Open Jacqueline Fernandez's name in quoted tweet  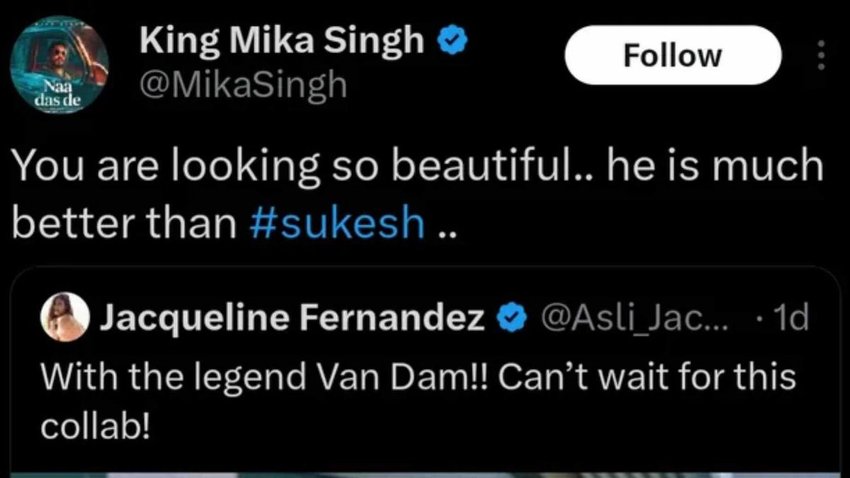point(293,319)
